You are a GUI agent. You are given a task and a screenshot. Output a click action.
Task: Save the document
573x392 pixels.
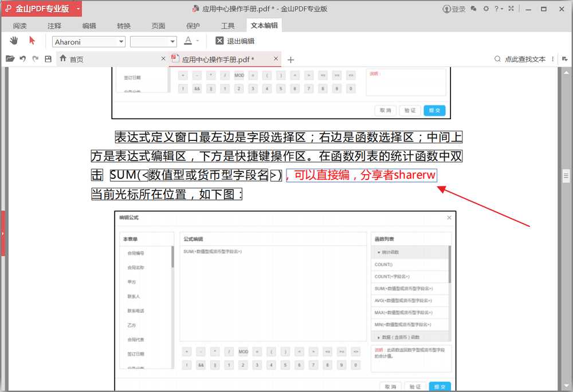48,58
